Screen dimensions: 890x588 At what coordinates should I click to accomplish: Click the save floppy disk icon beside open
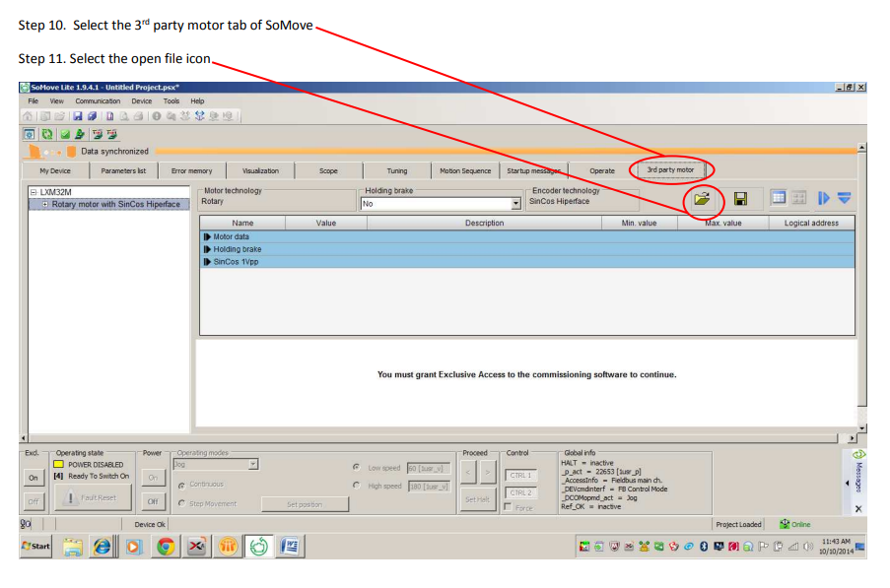point(740,199)
